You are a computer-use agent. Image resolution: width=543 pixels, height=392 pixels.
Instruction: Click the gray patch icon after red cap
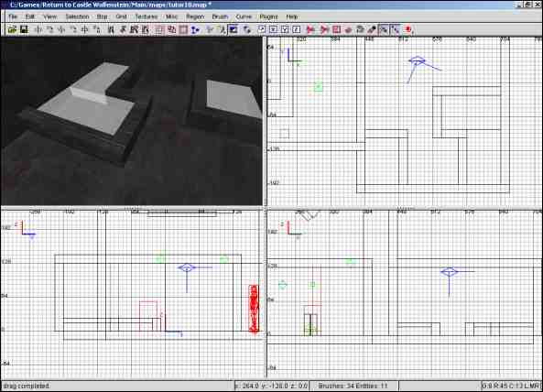pos(360,30)
